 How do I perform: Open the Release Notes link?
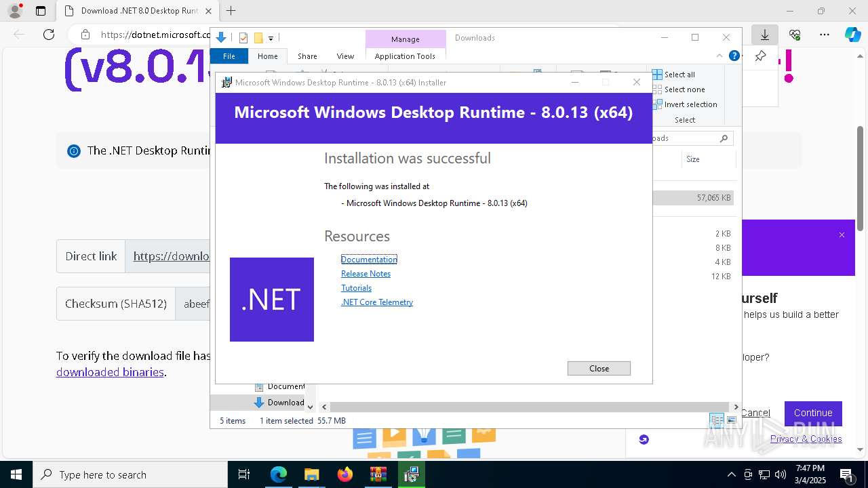coord(366,274)
